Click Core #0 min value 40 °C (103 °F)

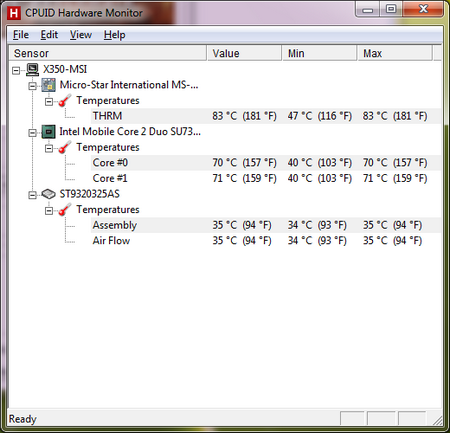(320, 163)
